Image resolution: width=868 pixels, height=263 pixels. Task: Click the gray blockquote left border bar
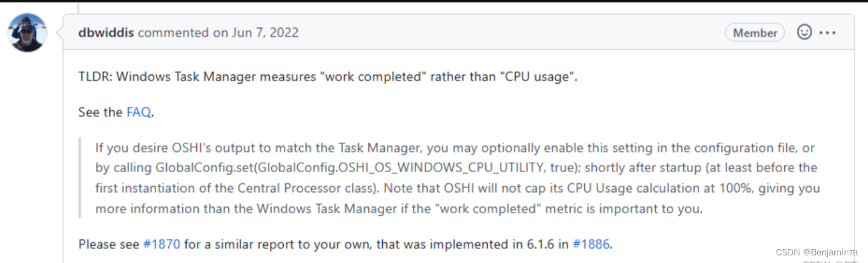[80, 179]
